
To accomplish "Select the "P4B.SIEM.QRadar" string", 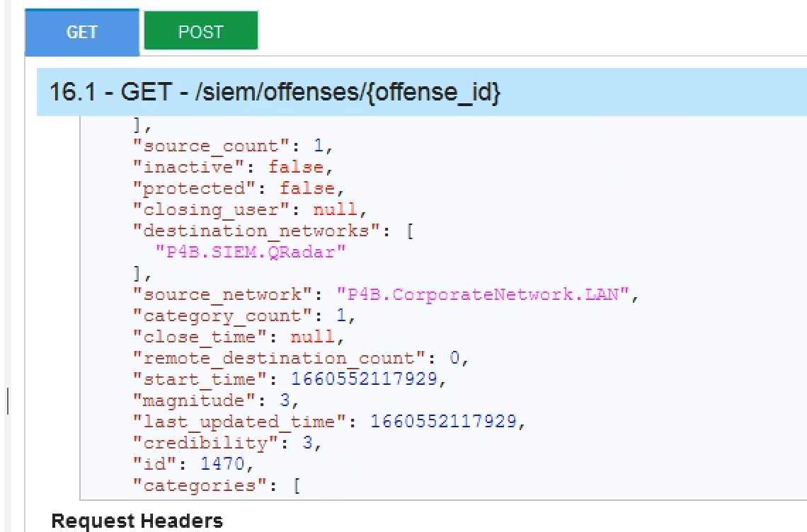I will point(245,252).
